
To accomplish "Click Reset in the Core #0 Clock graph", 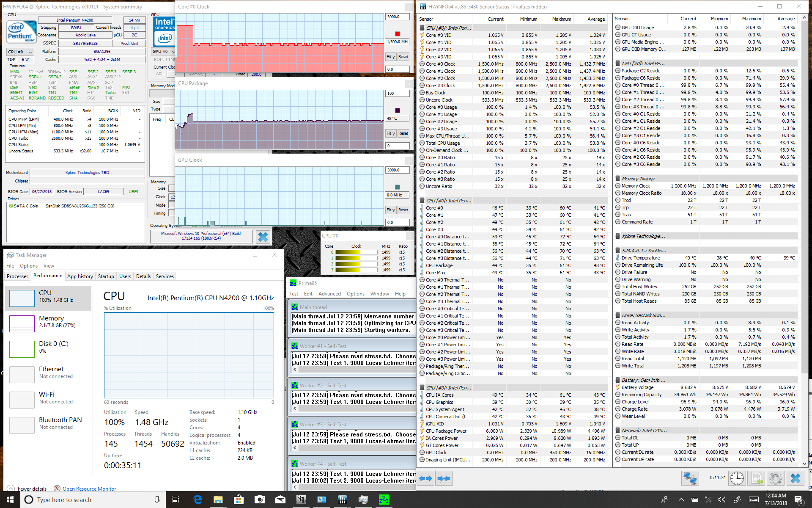I will pyautogui.click(x=403, y=57).
